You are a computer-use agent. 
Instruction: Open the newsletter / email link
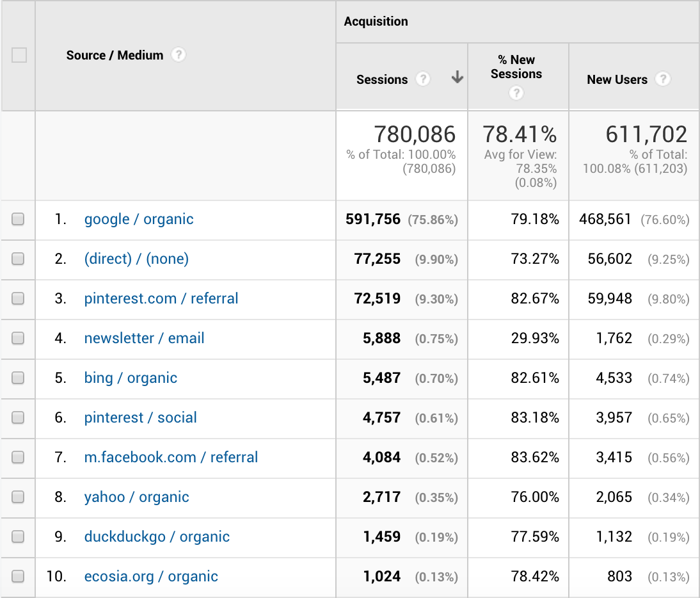point(144,338)
